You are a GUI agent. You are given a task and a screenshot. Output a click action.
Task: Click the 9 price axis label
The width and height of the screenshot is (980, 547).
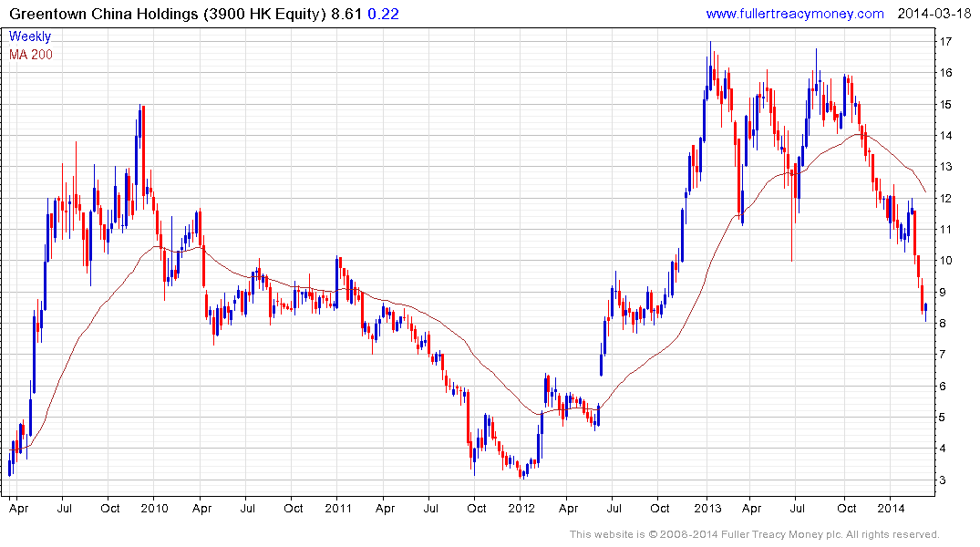tap(943, 292)
